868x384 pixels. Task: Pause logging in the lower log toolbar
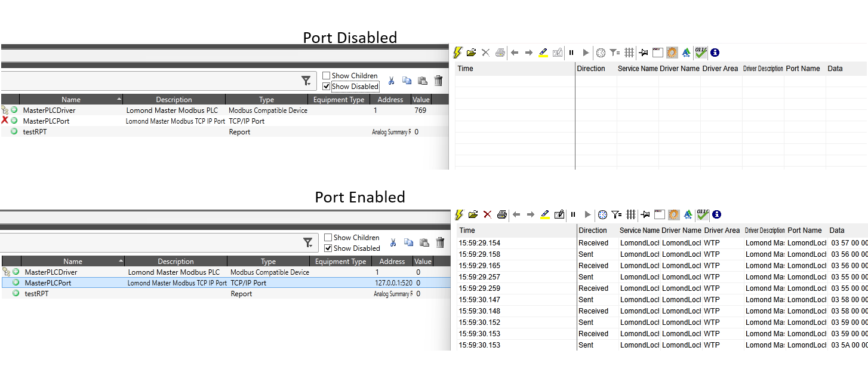(572, 214)
